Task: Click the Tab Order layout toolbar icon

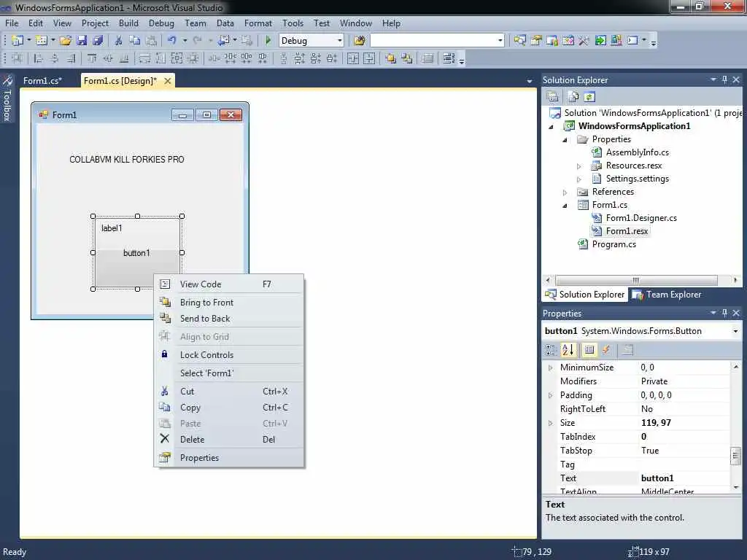Action: (449, 58)
